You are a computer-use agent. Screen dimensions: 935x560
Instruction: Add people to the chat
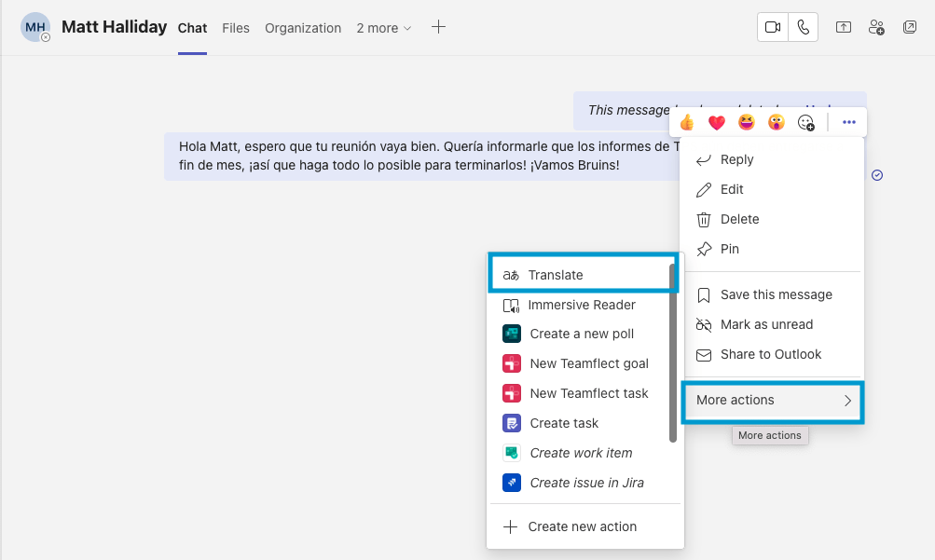[x=876, y=28]
